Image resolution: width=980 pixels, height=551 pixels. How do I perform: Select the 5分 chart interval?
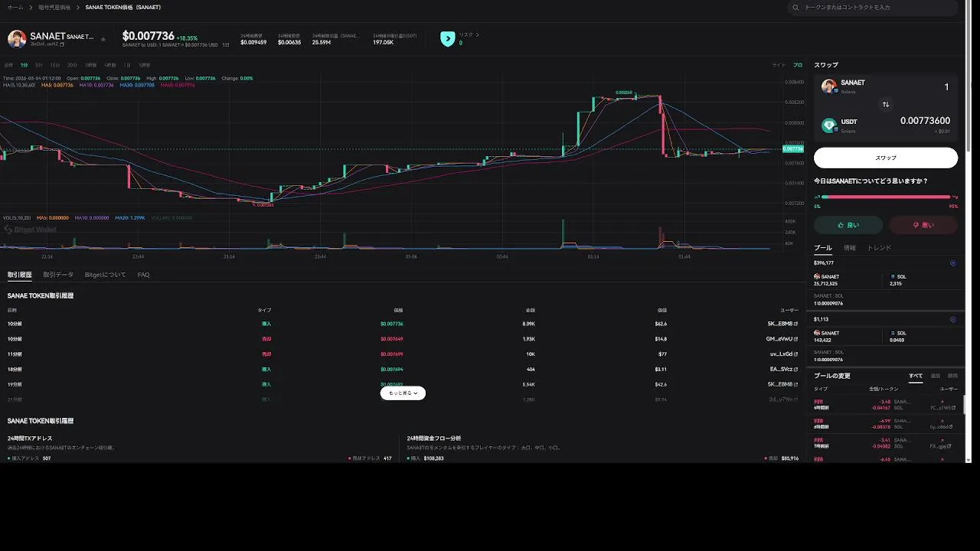pos(39,65)
